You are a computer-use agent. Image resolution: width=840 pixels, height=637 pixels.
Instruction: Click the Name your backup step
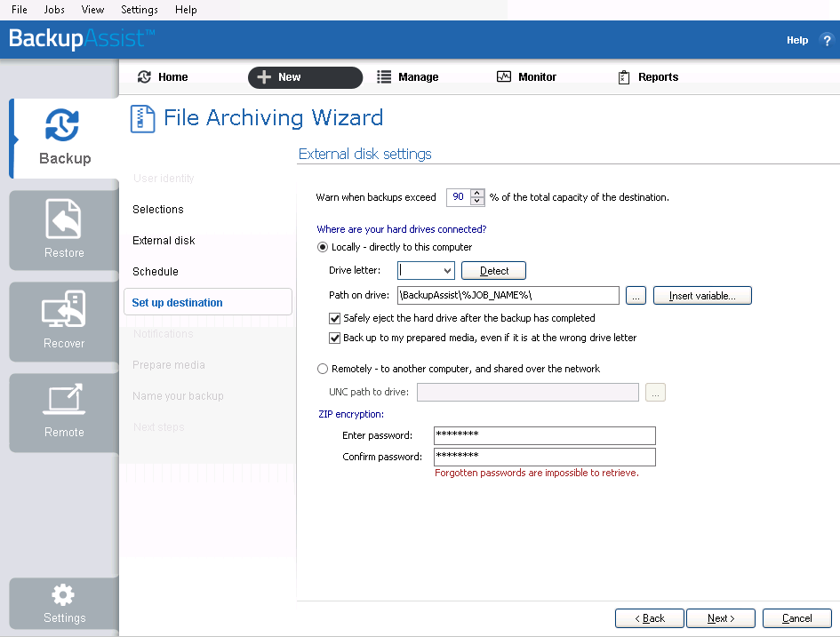[x=178, y=396]
